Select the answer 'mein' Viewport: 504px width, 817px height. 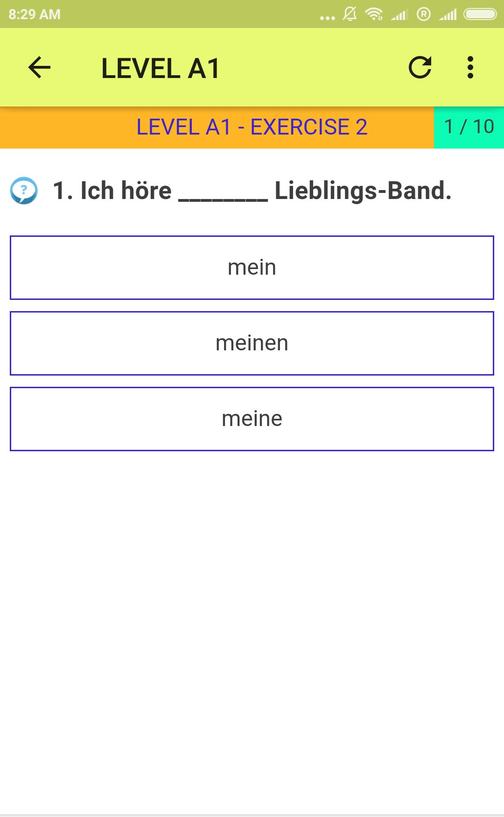(252, 268)
